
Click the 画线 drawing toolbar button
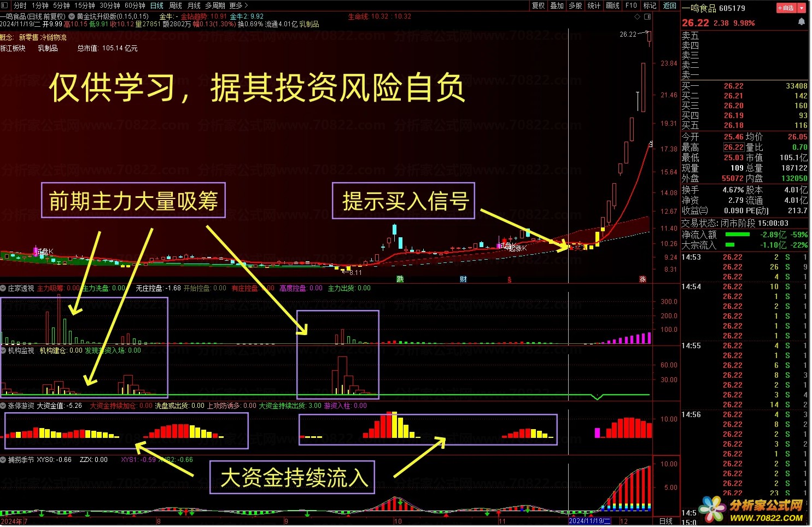click(613, 5)
